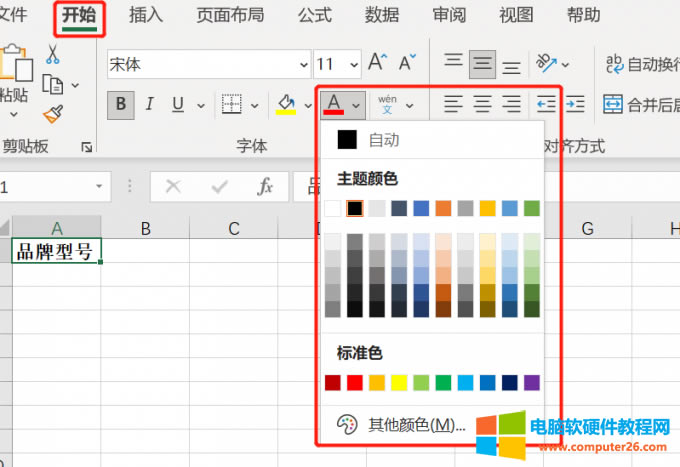Toggle Bold formatting
Viewport: 680px width, 467px height.
(x=122, y=104)
